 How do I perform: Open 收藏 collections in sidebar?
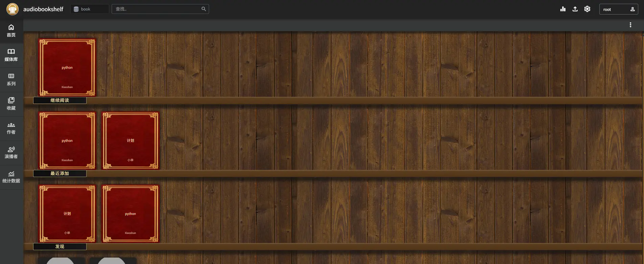coord(11,104)
